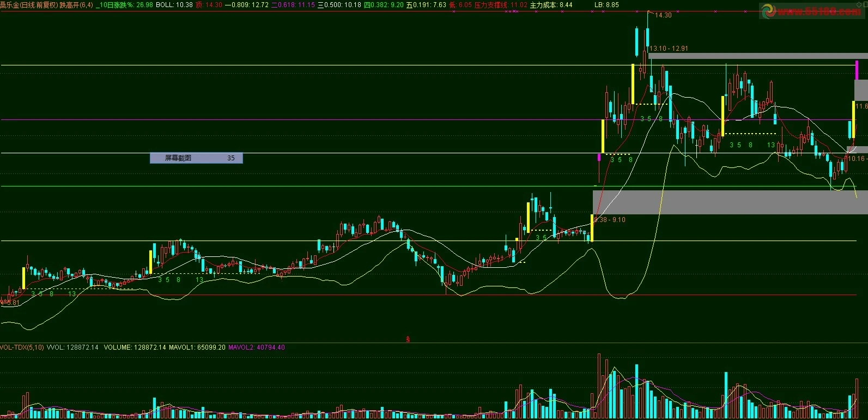Click the 低: 6.05 readout
Screen dimensions: 868x420
point(460,5)
